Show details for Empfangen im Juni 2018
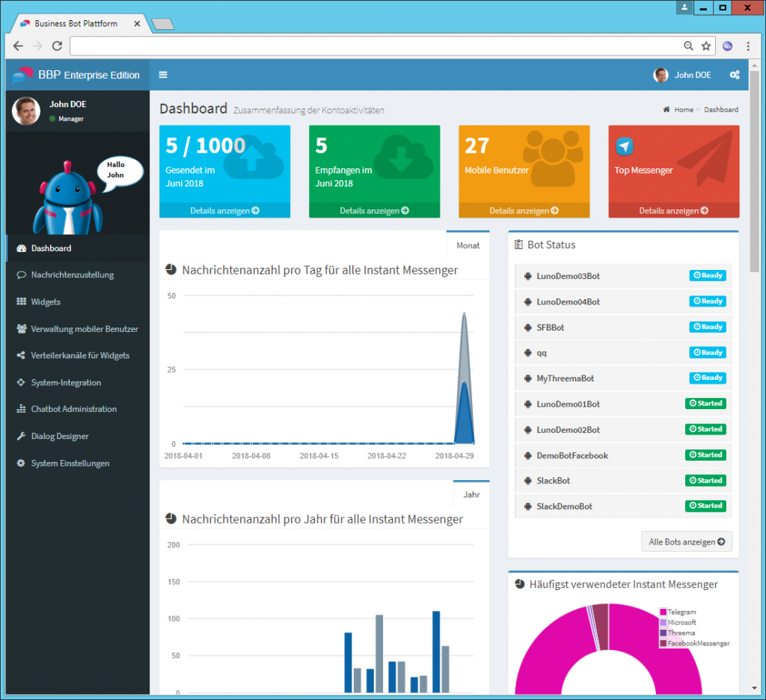This screenshot has height=700, width=766. coord(374,211)
